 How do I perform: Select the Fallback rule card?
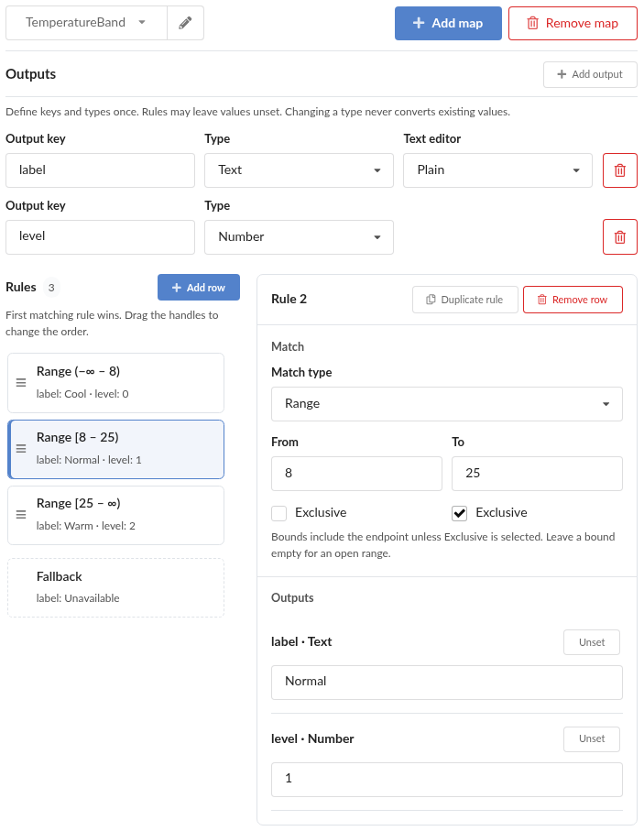coord(115,587)
